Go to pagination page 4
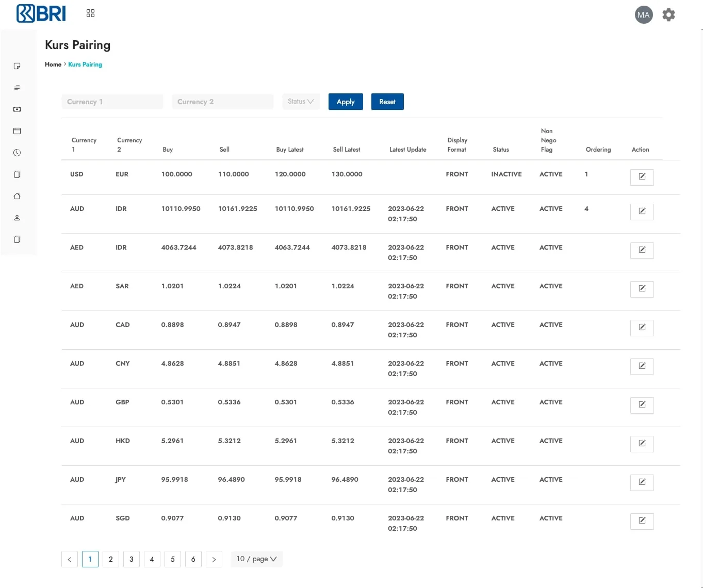This screenshot has height=588, width=703. pyautogui.click(x=152, y=559)
